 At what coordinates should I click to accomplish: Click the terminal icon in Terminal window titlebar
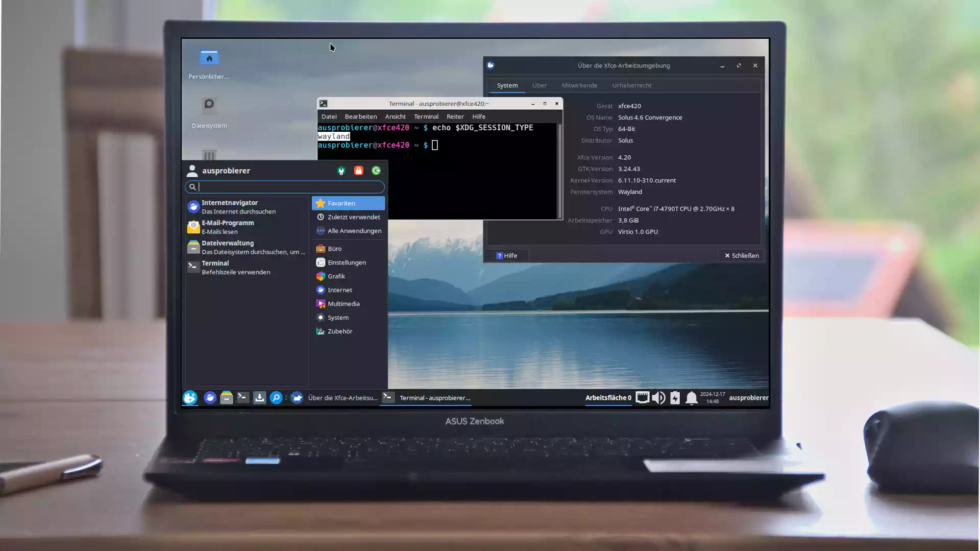[x=323, y=103]
